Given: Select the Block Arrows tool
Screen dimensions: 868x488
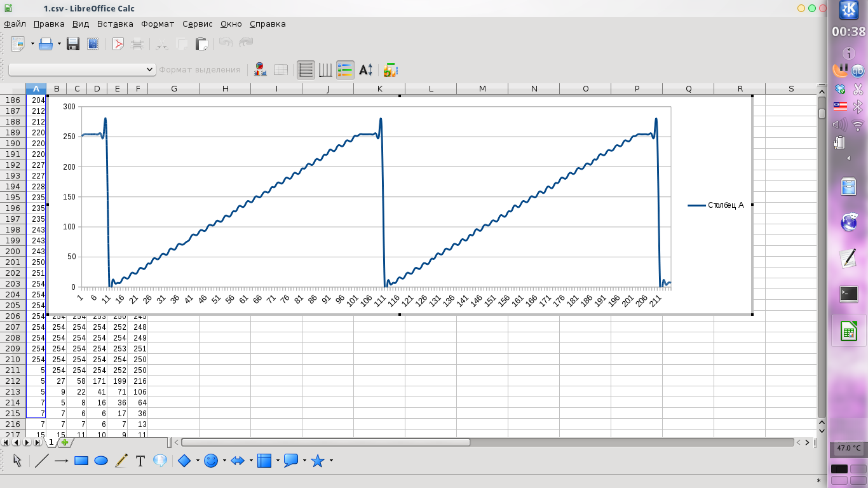Looking at the screenshot, I should 238,461.
